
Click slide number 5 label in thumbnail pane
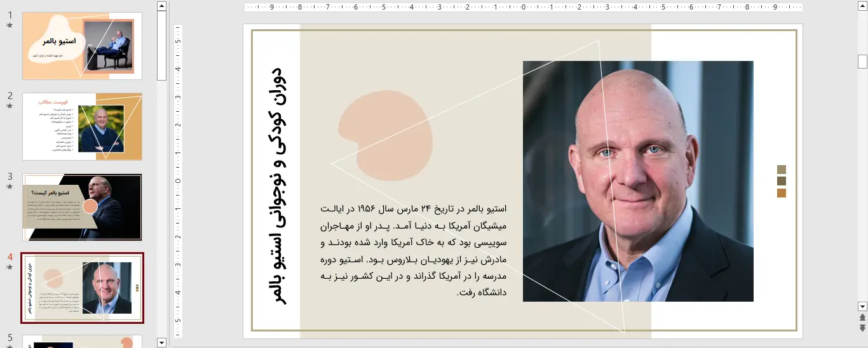coord(10,337)
